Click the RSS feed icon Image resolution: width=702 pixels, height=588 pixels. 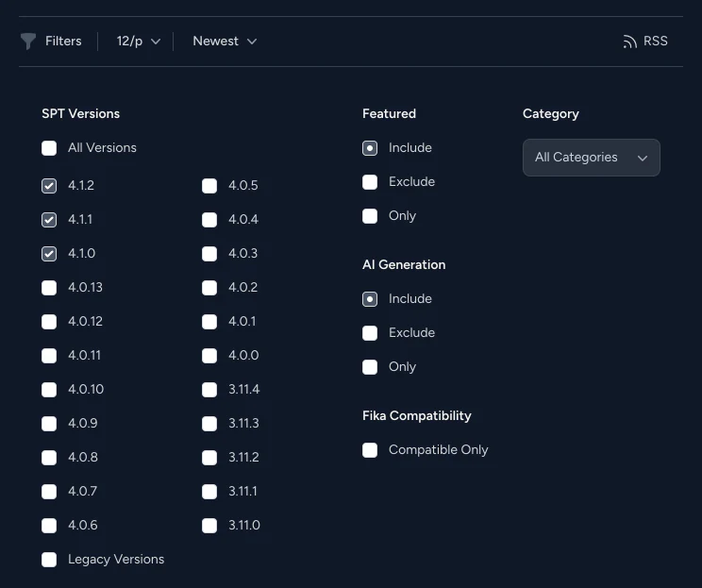coord(629,42)
